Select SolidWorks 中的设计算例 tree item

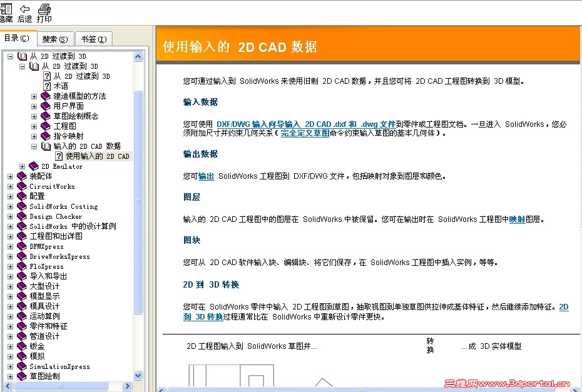pyautogui.click(x=73, y=226)
